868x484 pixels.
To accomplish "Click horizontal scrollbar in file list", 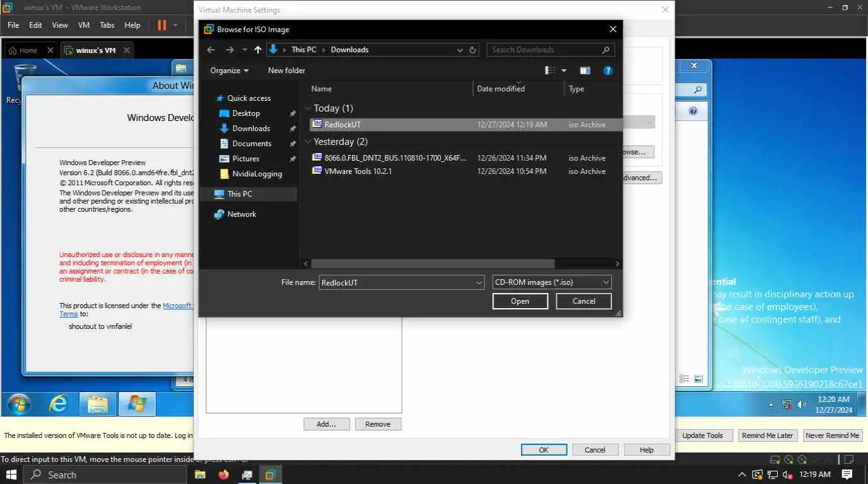I will pos(433,264).
